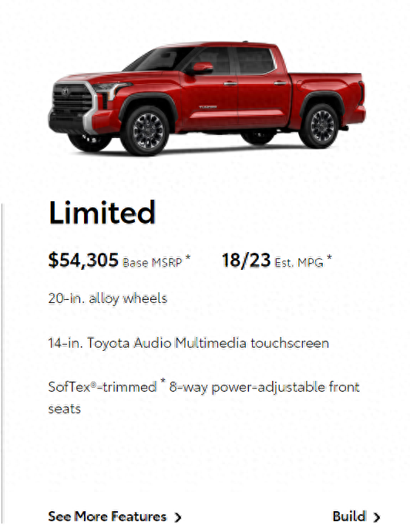Click the chevron arrow beside Build
410x532 pixels.
point(376,517)
